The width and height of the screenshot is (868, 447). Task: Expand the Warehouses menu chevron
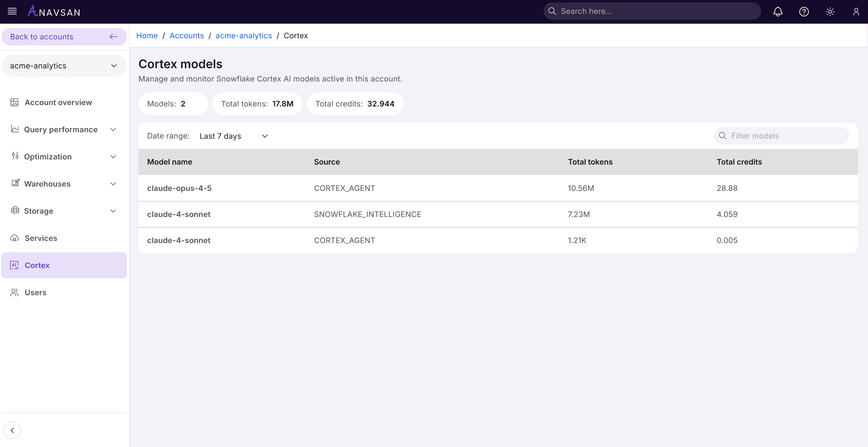tap(113, 184)
